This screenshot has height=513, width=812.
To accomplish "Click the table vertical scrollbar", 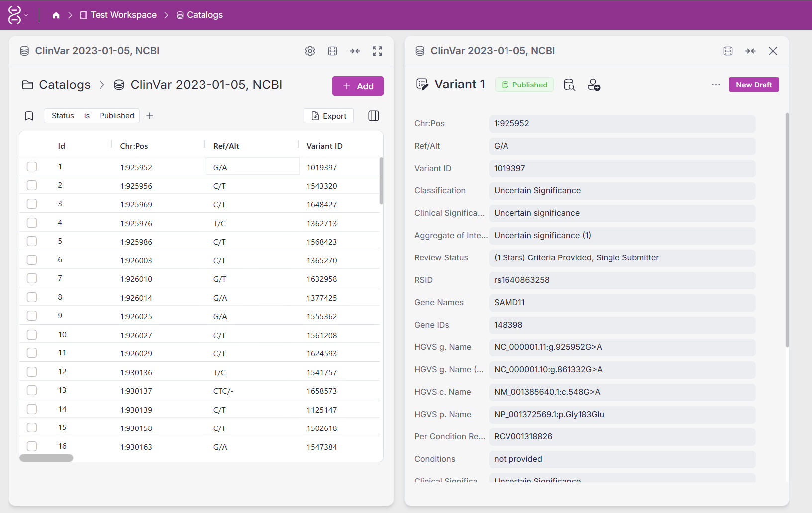I will click(381, 180).
